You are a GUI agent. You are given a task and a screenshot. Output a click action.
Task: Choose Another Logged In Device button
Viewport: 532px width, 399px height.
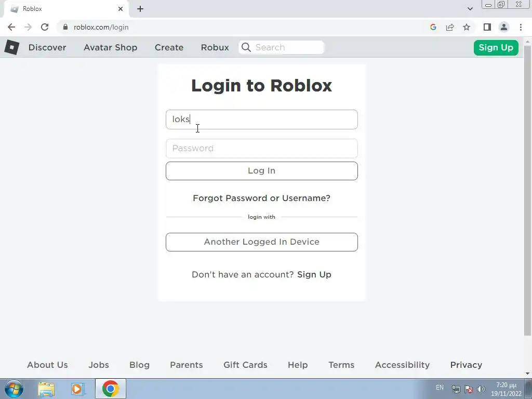(262, 242)
